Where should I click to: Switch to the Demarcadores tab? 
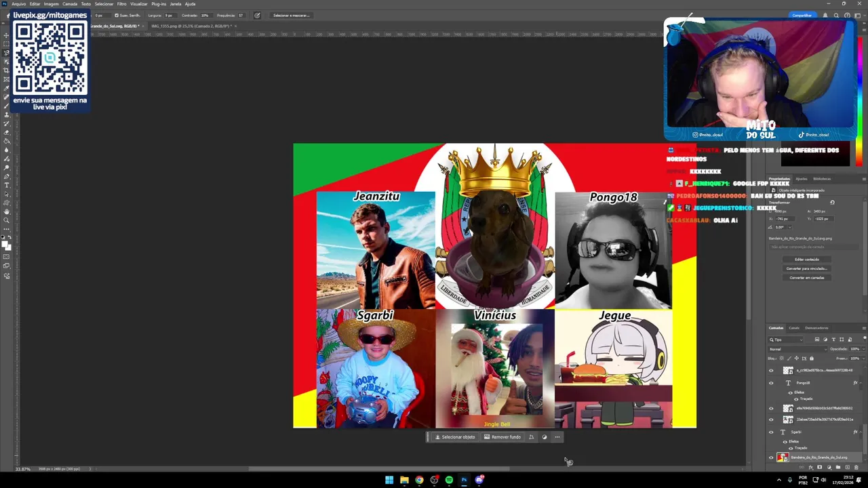[x=816, y=328]
